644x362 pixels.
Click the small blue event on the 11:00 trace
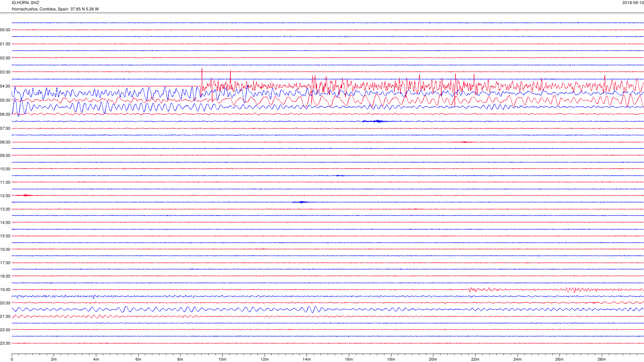coord(340,176)
